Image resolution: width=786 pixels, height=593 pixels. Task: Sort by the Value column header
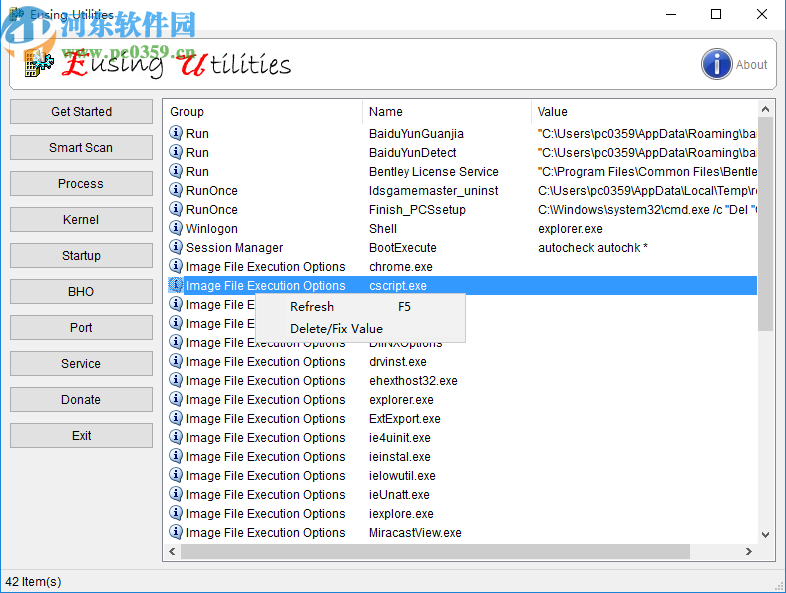click(644, 112)
